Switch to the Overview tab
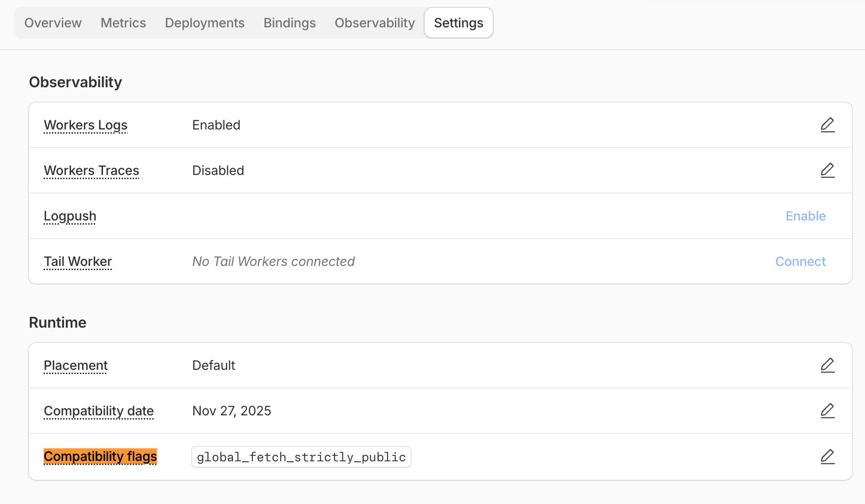The image size is (865, 504). click(52, 22)
